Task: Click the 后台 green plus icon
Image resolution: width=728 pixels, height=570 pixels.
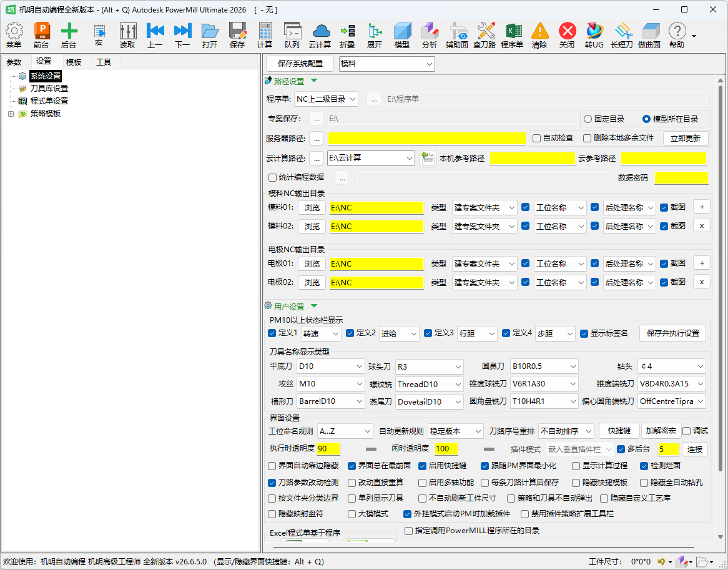Action: click(x=69, y=36)
